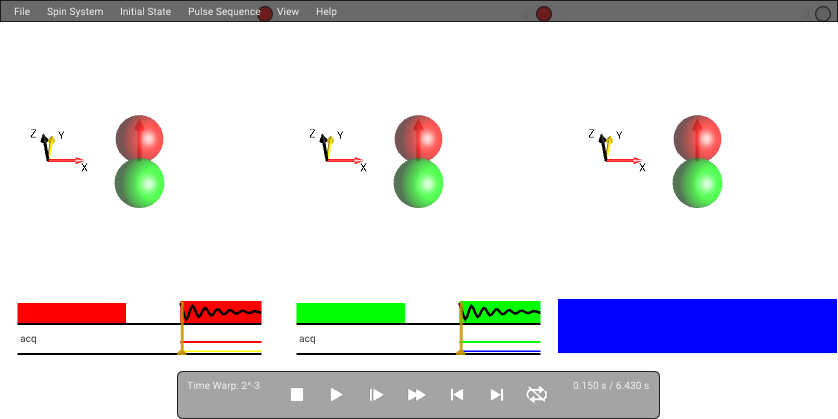Click the large blue channel block
Screen dimensions: 838x419
point(697,326)
